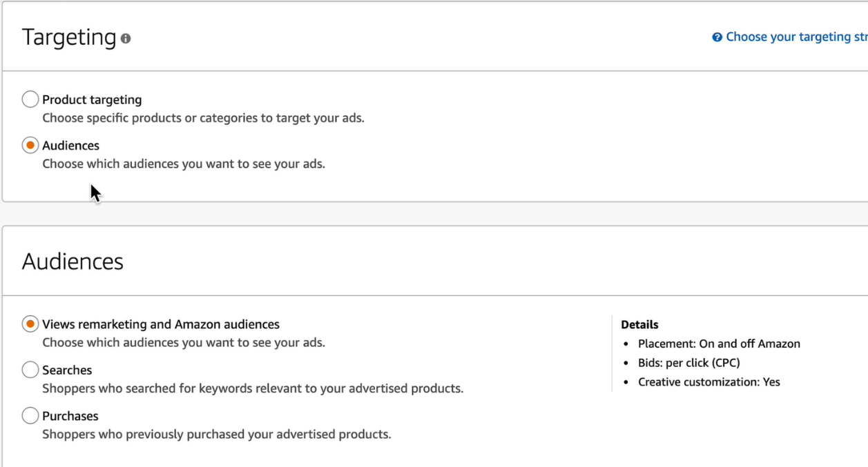Click the Creative customization: Yes detail
The height and width of the screenshot is (467, 868).
coord(708,382)
